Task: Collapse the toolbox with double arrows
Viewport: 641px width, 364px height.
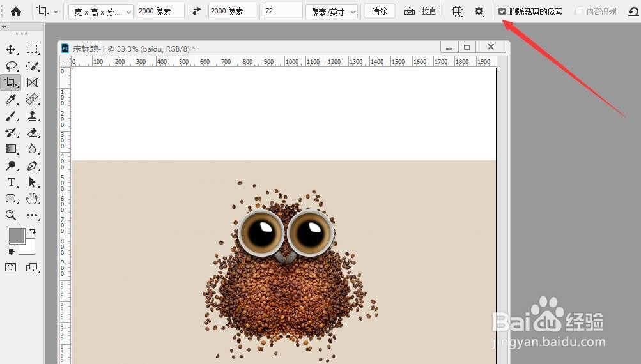Action: pyautogui.click(x=4, y=27)
